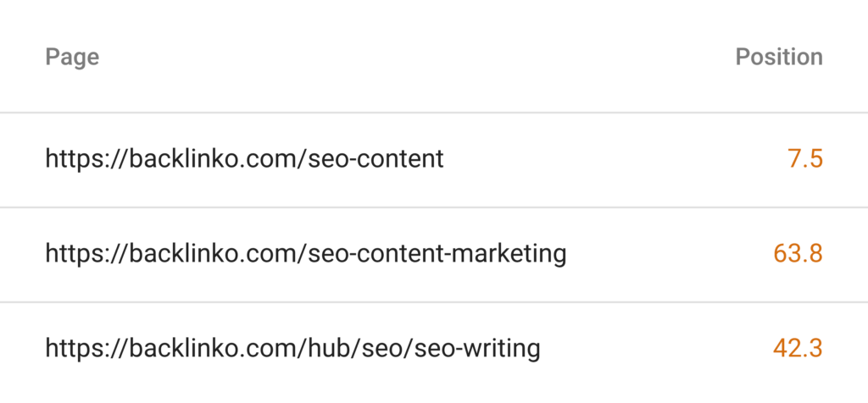The image size is (868, 403).
Task: Click the URL containing "/hub/seo/"
Action: click(x=292, y=347)
